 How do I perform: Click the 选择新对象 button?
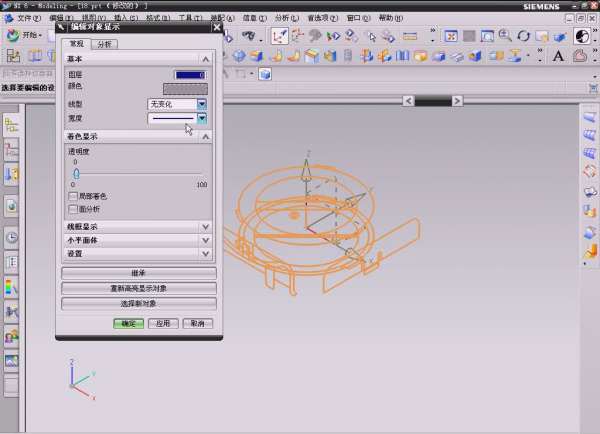(x=138, y=303)
